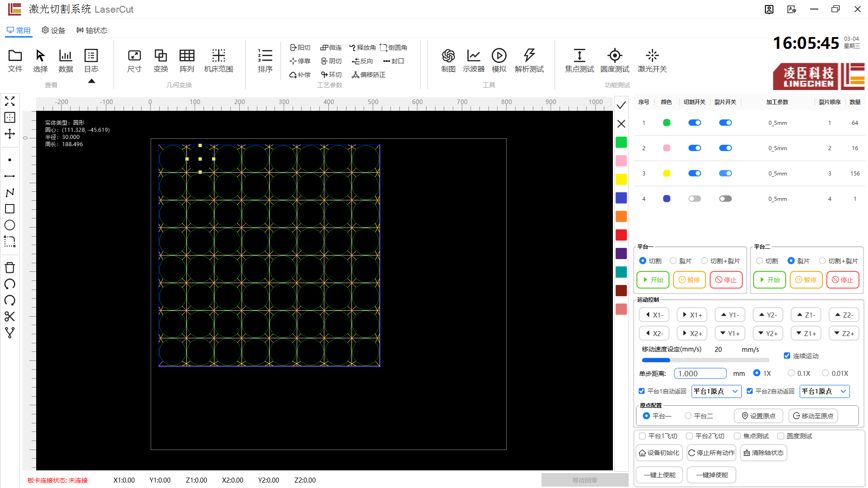Switch to the 设备 tab
868x488 pixels.
[53, 30]
